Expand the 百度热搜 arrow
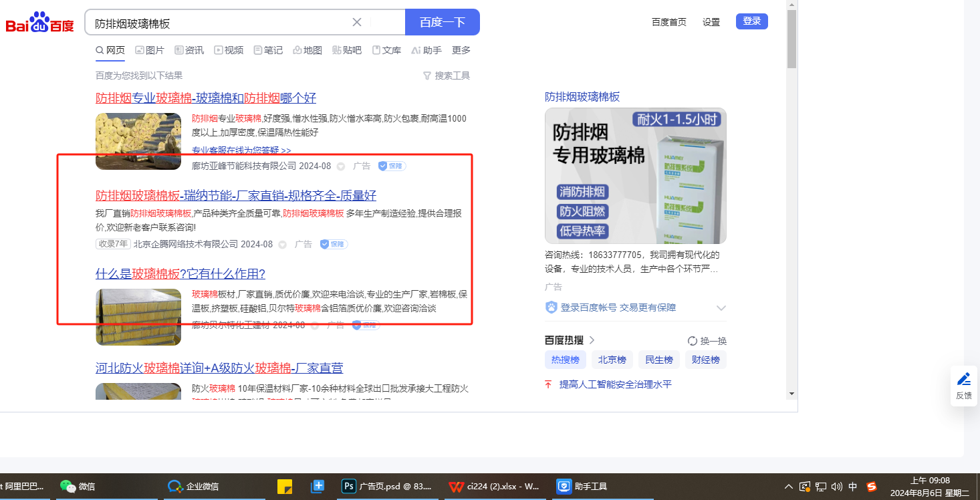 coord(592,340)
